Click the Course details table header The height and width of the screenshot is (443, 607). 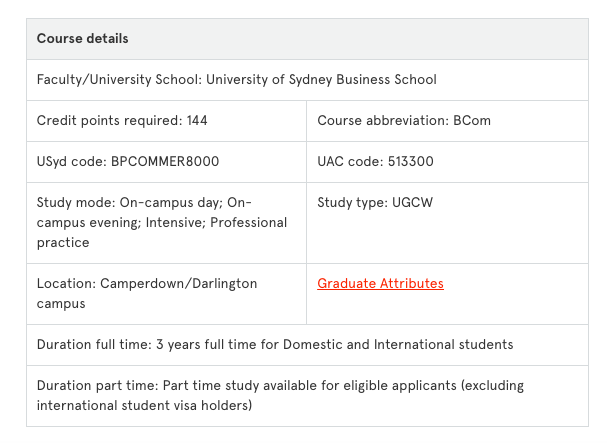coord(82,39)
